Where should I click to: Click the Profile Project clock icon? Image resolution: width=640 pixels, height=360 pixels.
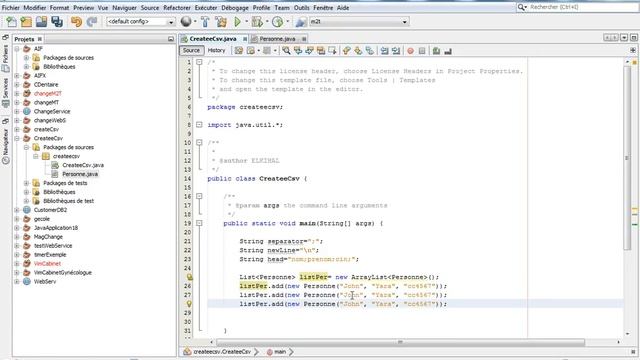pyautogui.click(x=278, y=22)
